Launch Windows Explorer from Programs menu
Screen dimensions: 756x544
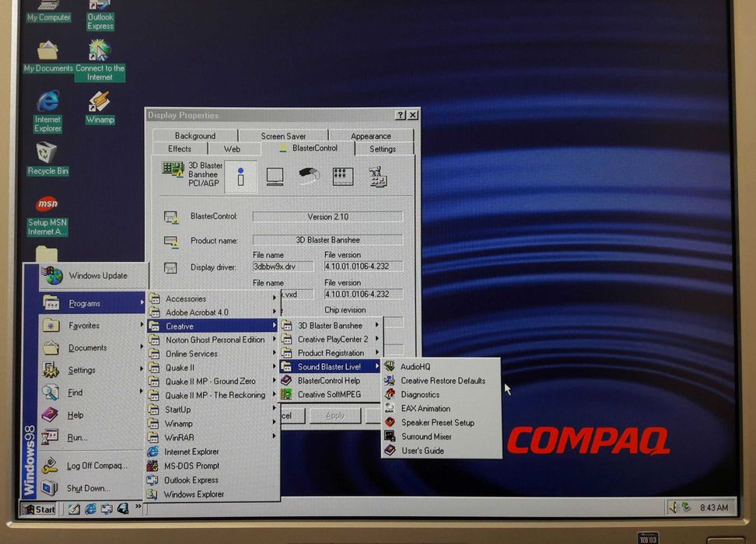[214, 494]
